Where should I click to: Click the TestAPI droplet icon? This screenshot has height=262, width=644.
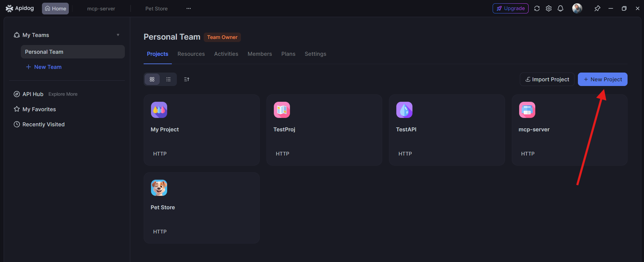click(404, 110)
